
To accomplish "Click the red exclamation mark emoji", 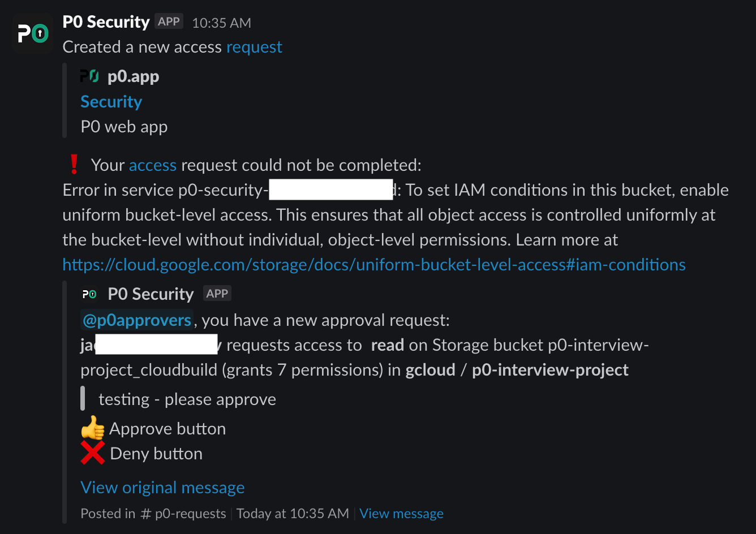I will tap(74, 165).
